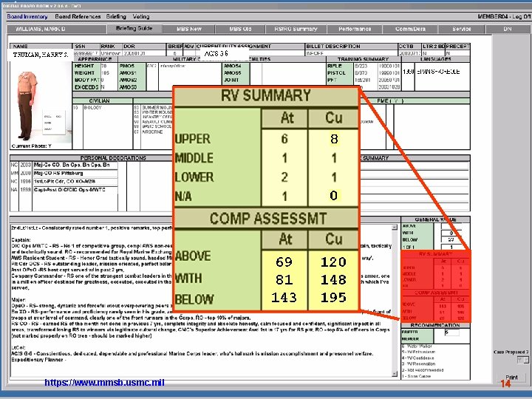Click the Current Photo: Y label
Image resolution: width=532 pixels, height=399 pixels.
[32, 146]
